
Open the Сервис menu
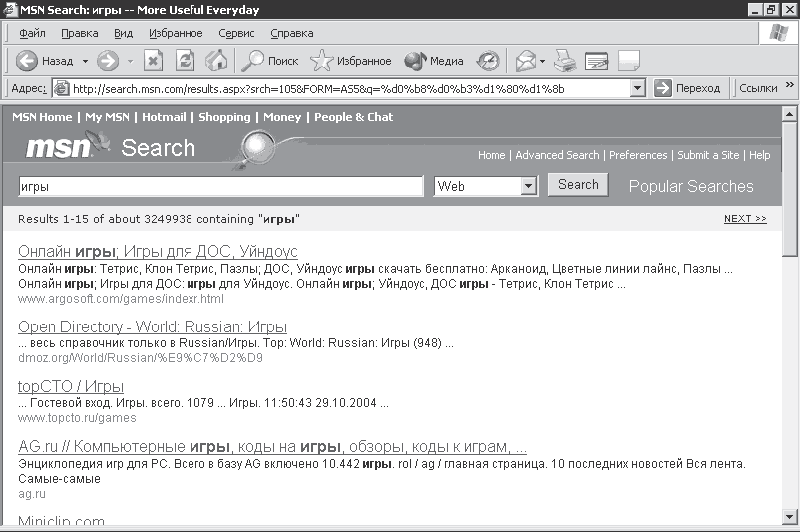[236, 34]
